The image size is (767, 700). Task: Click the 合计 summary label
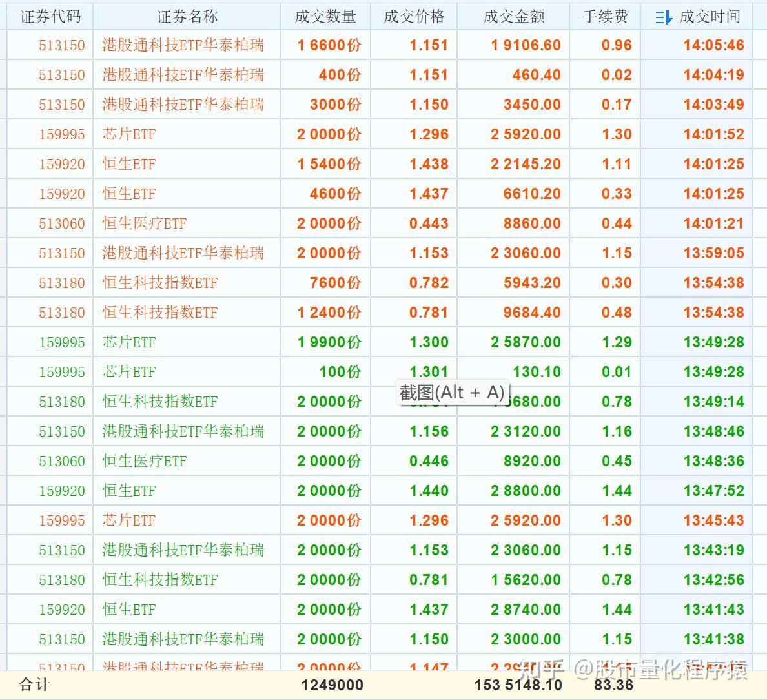(x=34, y=685)
